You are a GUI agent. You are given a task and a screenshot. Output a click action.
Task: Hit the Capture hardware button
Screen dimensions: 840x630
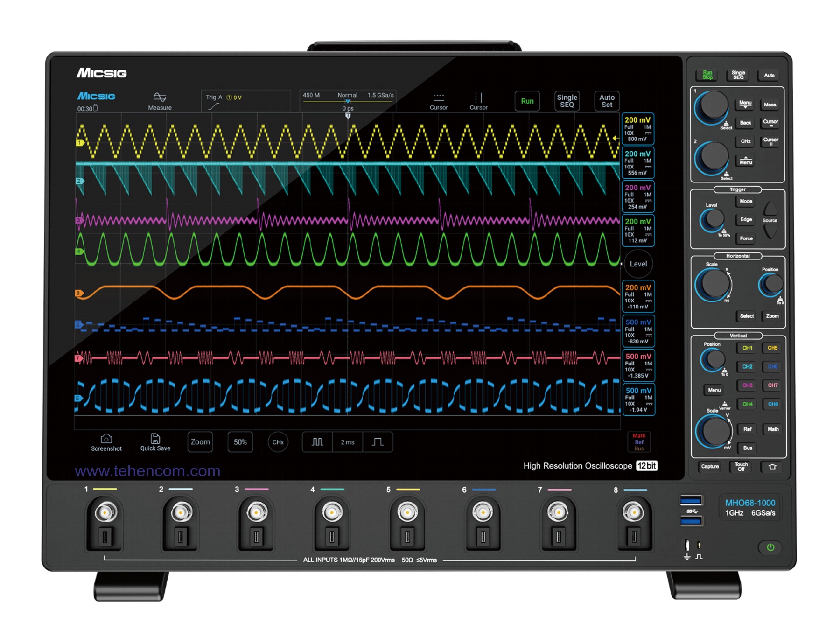click(x=710, y=466)
